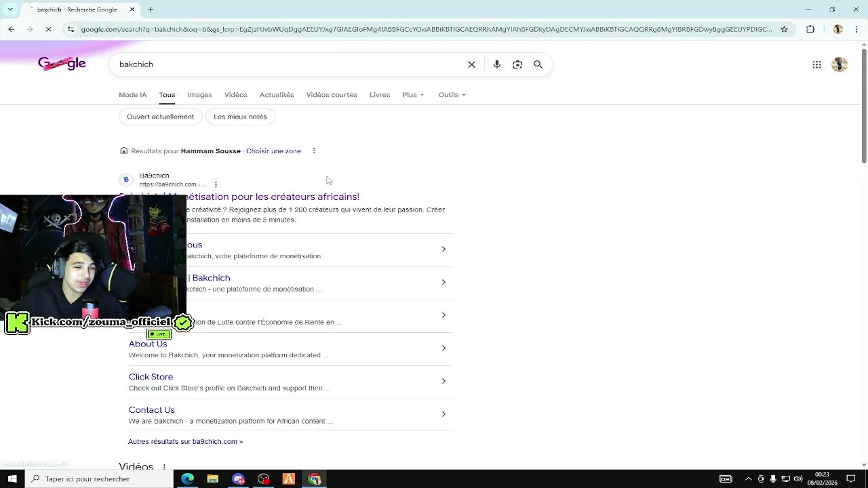Open the orange app in taskbar

tap(289, 479)
